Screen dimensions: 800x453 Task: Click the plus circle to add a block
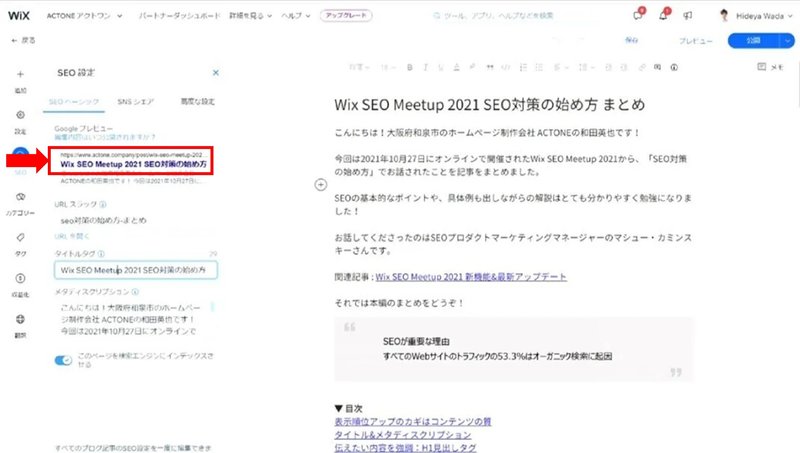pyautogui.click(x=320, y=185)
